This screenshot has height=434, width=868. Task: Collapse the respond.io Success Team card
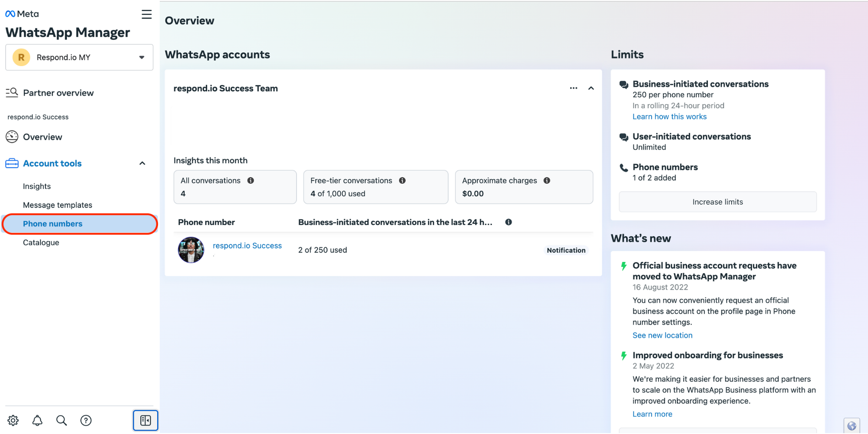tap(591, 88)
